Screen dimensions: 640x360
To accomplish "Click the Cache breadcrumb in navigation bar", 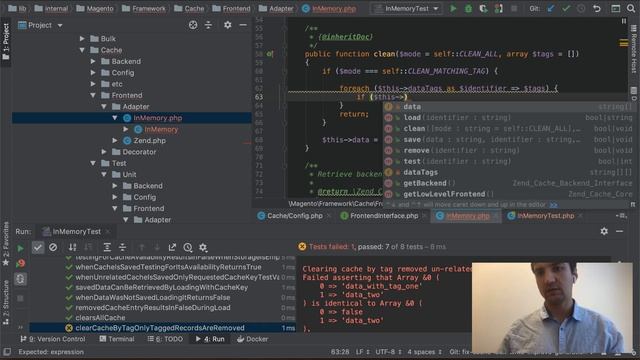I will click(189, 8).
